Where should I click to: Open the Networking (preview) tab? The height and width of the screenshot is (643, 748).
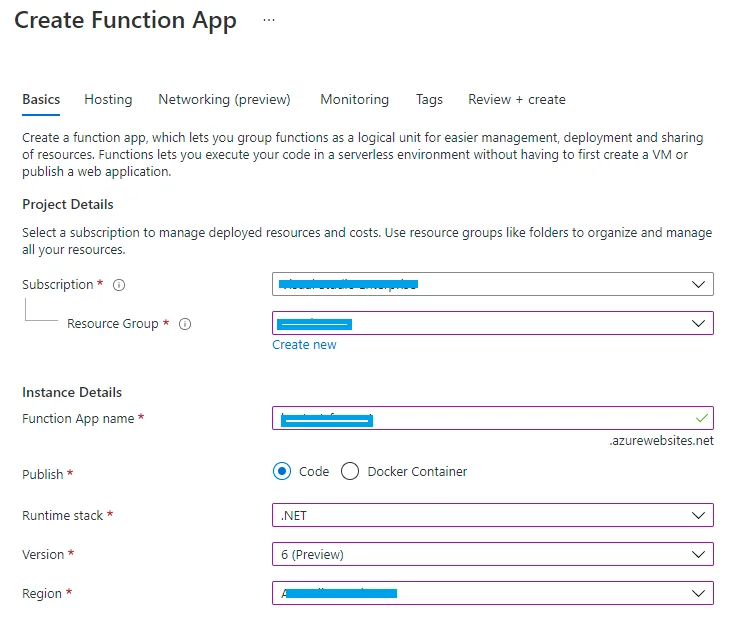pos(224,100)
